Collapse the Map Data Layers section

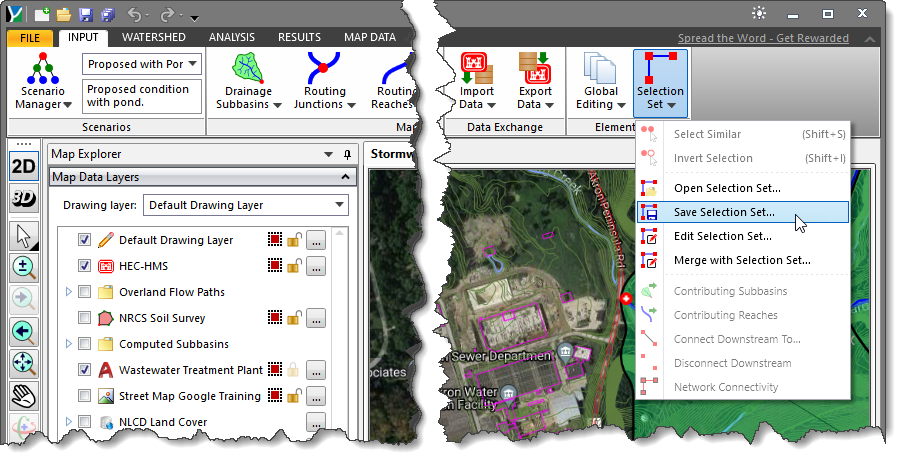pos(346,177)
